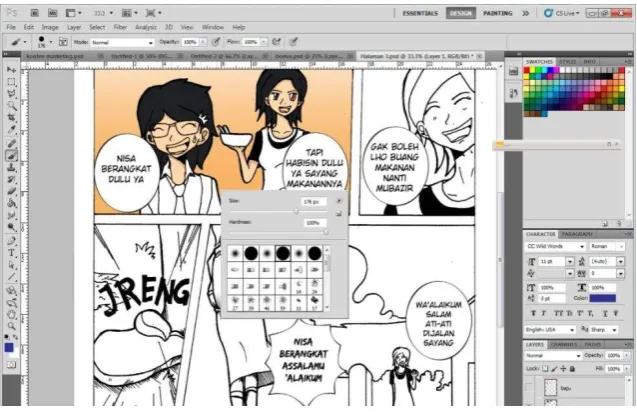This screenshot has height=414, width=637.
Task: Click the brush Hardness slider handle
Action: [x=325, y=232]
